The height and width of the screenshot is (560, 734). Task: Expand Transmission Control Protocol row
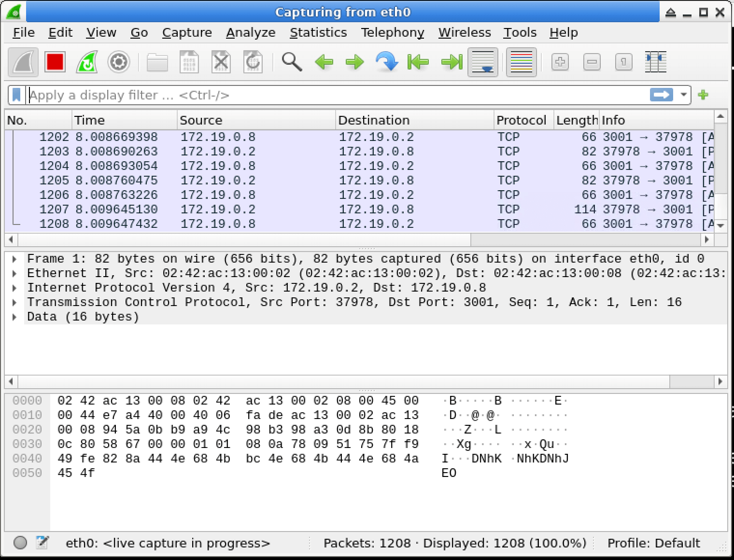[14, 303]
